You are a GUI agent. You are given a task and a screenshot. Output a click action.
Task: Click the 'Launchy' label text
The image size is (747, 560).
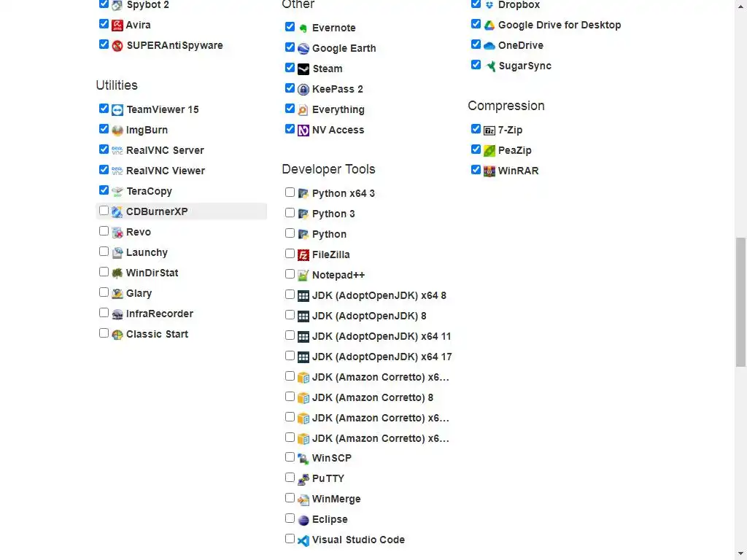(147, 253)
